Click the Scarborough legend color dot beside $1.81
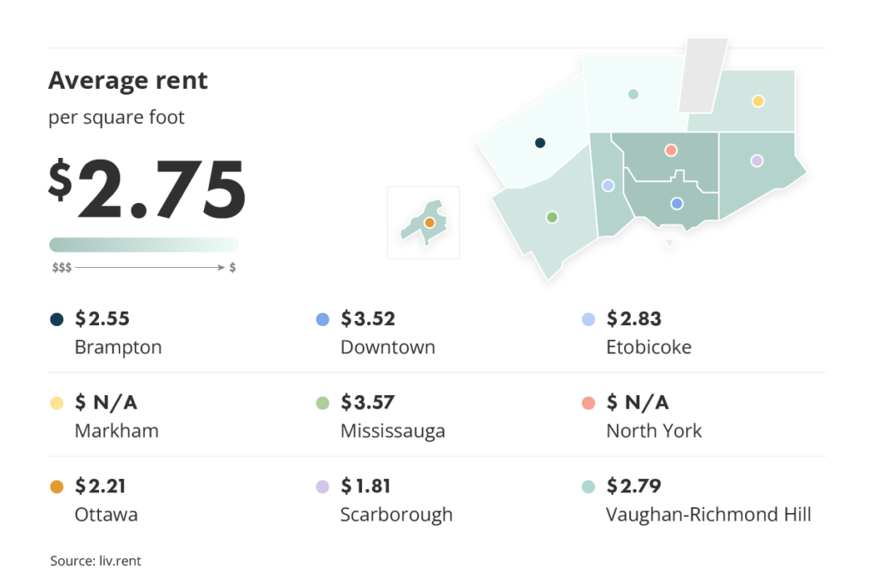Viewport: 874px width, 588px height. [x=322, y=487]
